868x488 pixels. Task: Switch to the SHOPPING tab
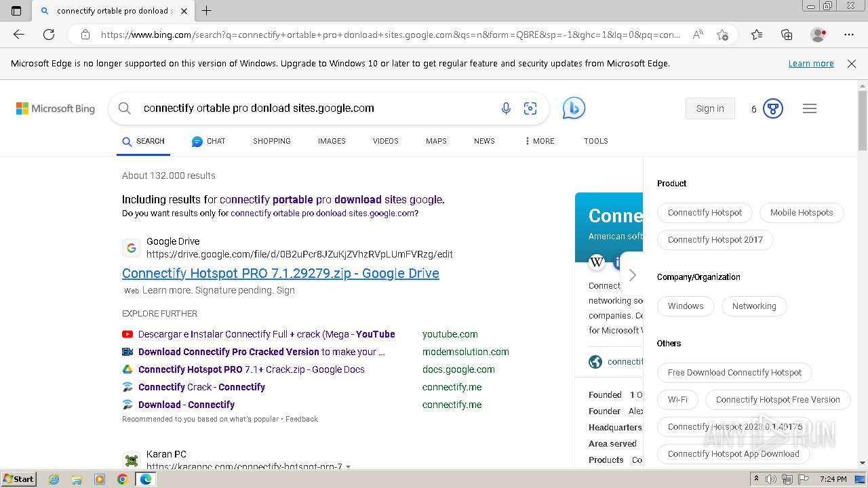tap(272, 141)
